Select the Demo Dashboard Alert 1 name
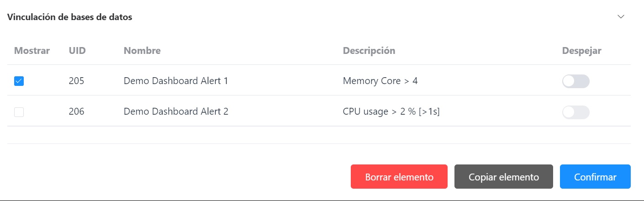 point(176,81)
